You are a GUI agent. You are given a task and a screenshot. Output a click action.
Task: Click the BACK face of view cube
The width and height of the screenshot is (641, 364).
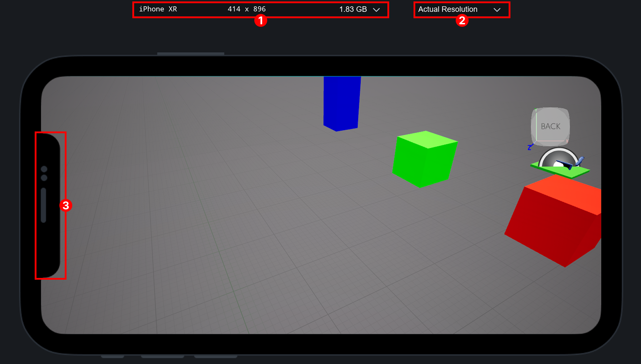pos(551,126)
